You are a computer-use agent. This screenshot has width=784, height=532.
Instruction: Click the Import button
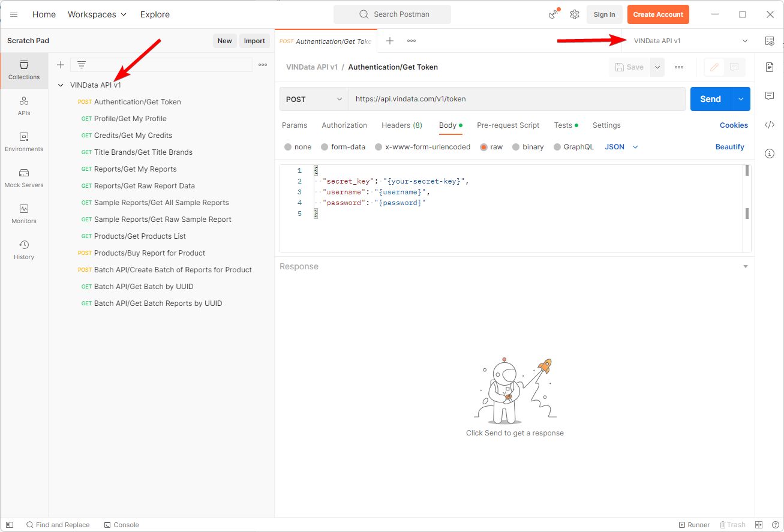[254, 41]
